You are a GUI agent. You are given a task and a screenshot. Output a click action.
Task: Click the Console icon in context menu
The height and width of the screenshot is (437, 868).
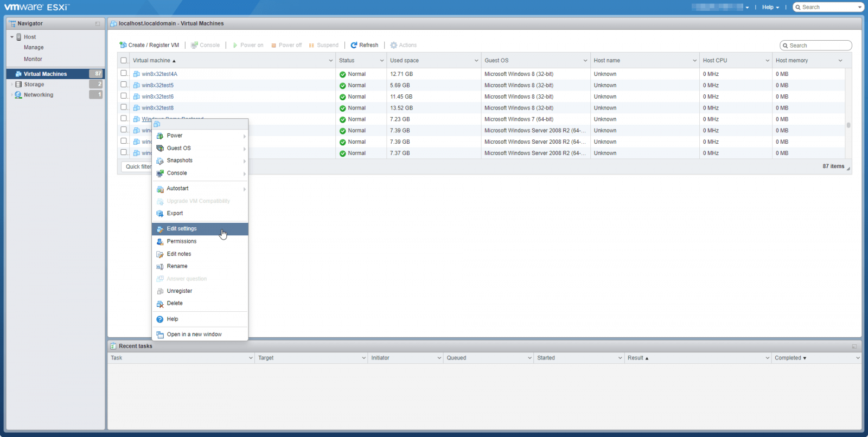pos(160,173)
